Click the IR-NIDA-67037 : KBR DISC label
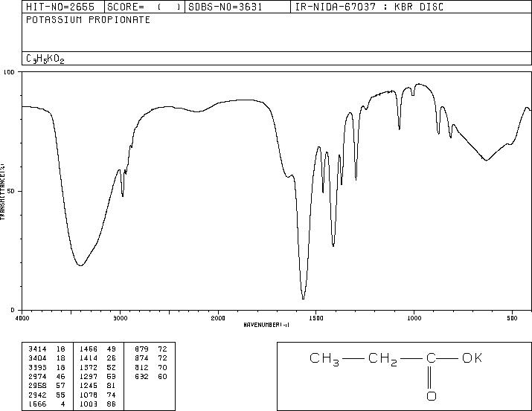 [369, 7]
